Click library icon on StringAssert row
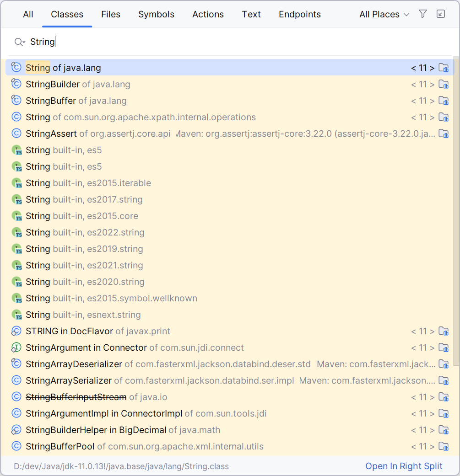This screenshot has width=460, height=476. (444, 134)
